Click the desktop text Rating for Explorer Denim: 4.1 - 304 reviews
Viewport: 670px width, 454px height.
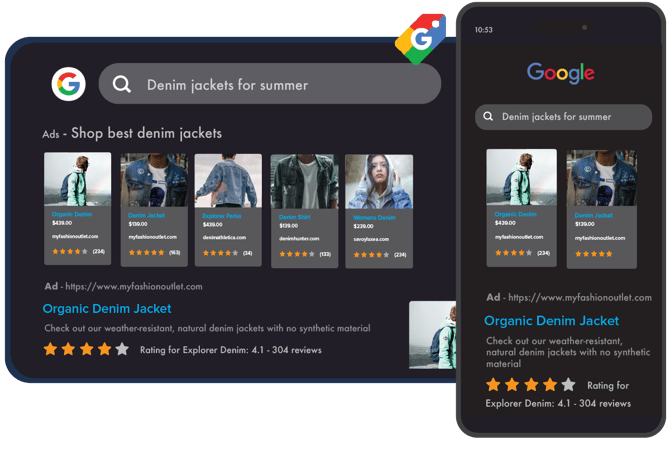231,350
